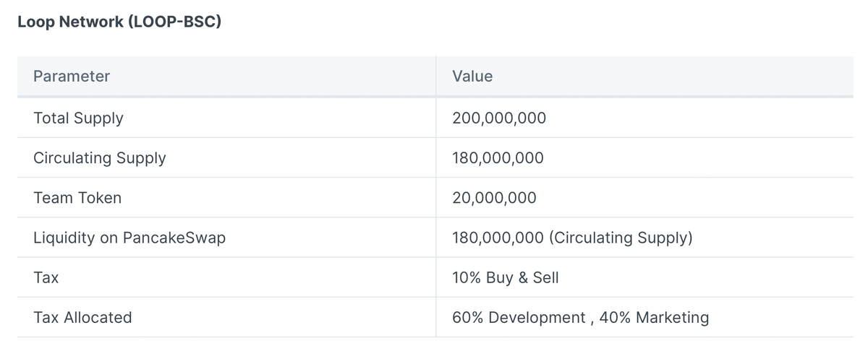
Task: Select the Team Token row label
Action: pos(77,198)
